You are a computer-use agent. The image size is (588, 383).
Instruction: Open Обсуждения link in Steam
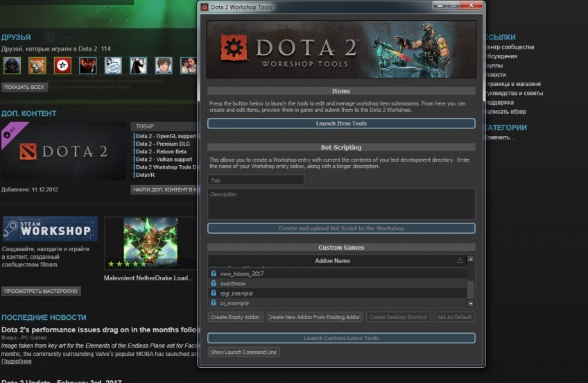501,56
